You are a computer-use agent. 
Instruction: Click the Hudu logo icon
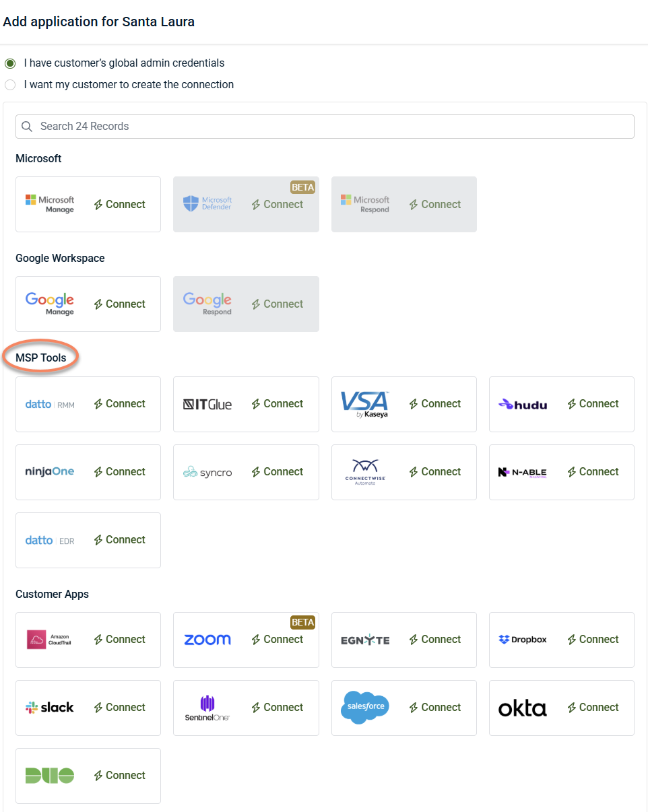[x=505, y=404]
